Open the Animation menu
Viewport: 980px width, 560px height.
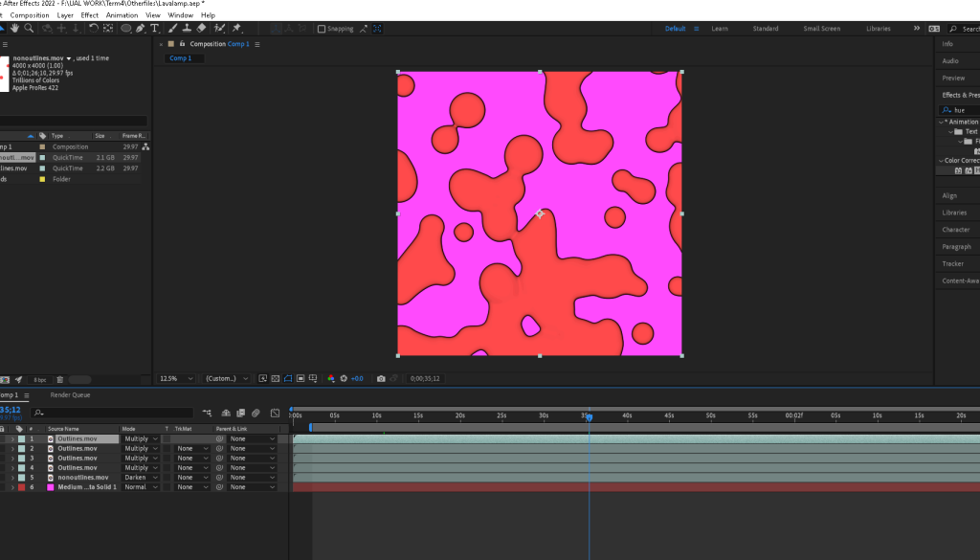[x=122, y=15]
